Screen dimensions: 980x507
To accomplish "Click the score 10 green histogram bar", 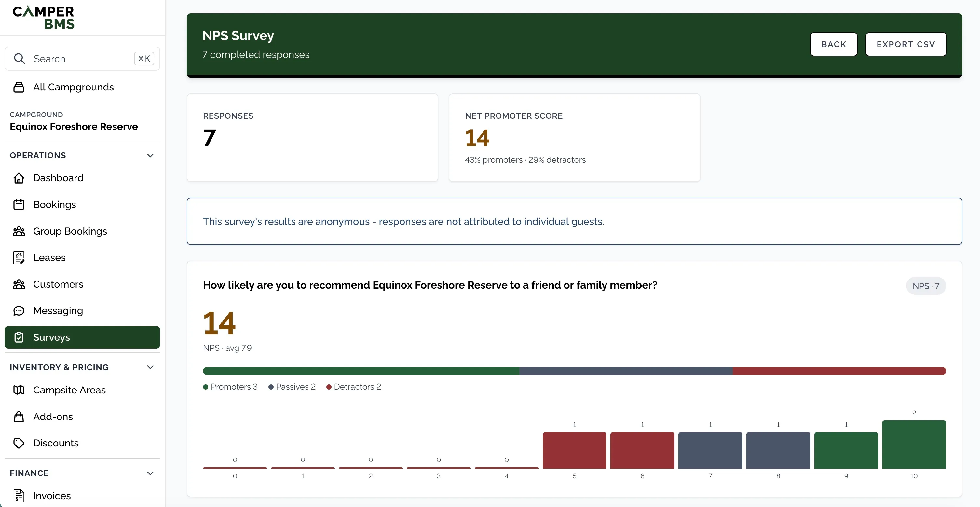I will click(x=914, y=444).
